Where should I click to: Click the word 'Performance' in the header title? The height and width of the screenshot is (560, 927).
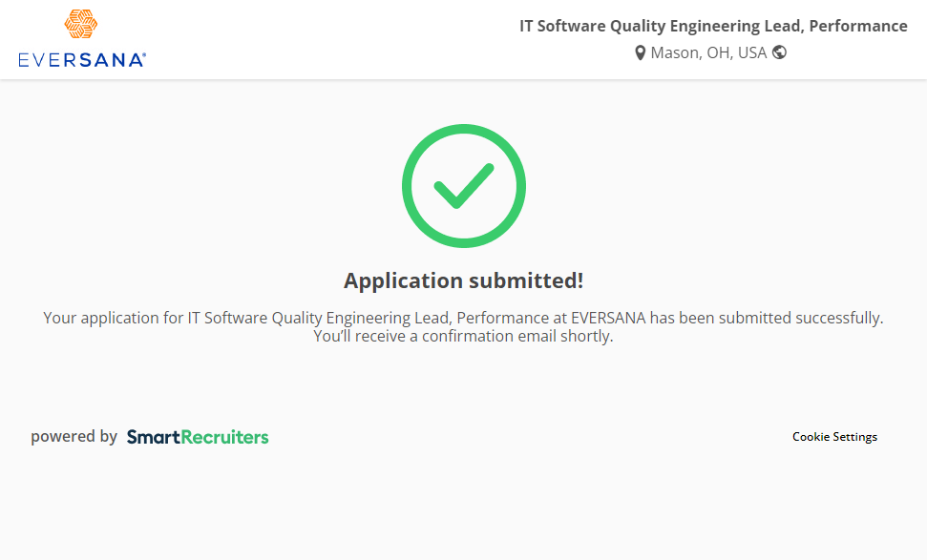[858, 26]
